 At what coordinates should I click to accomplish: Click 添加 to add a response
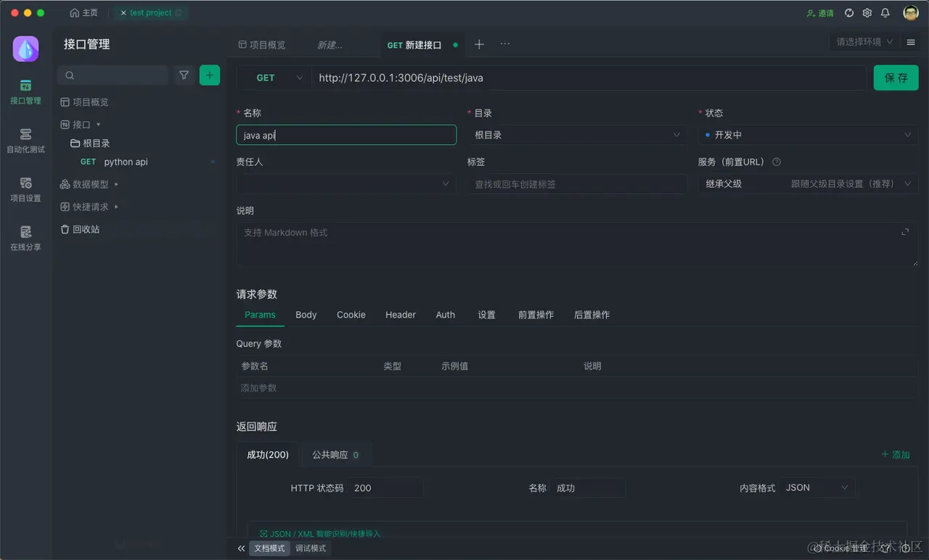(896, 455)
